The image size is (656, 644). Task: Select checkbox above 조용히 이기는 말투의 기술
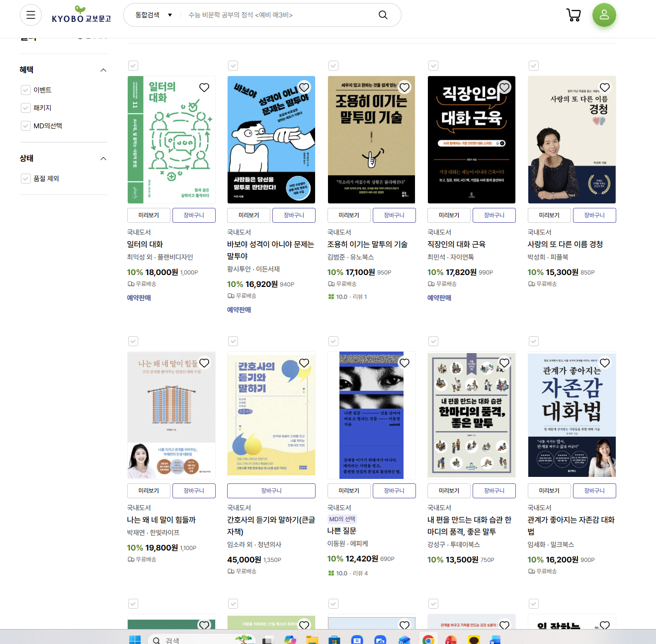point(333,66)
